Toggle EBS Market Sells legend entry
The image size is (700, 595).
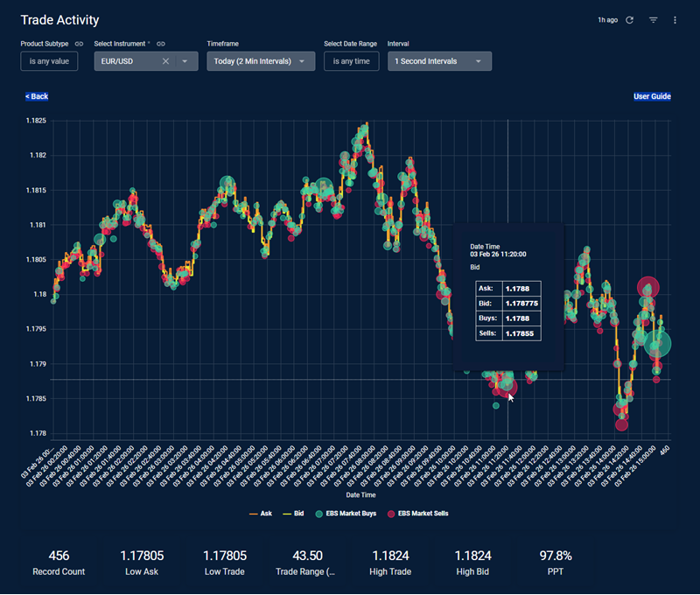418,514
